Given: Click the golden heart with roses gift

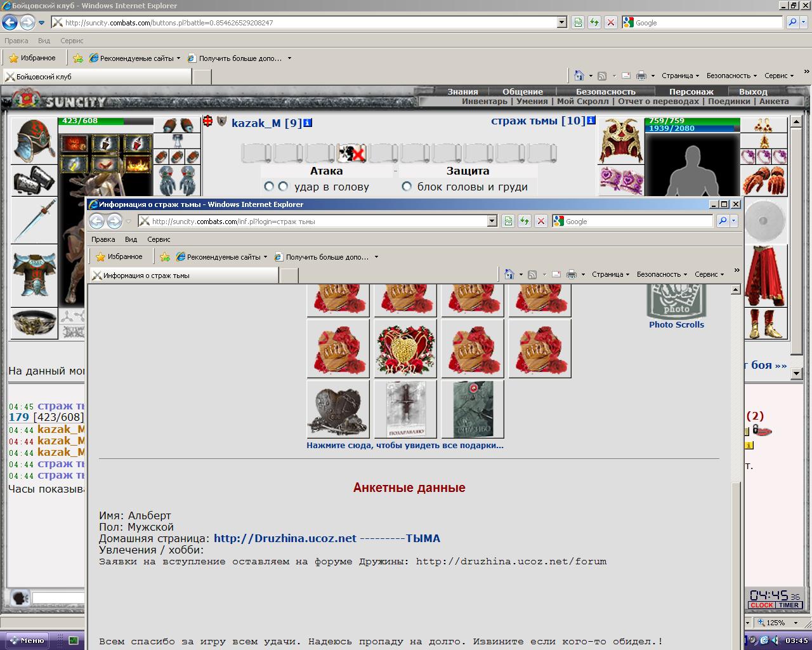Looking at the screenshot, I should [405, 348].
